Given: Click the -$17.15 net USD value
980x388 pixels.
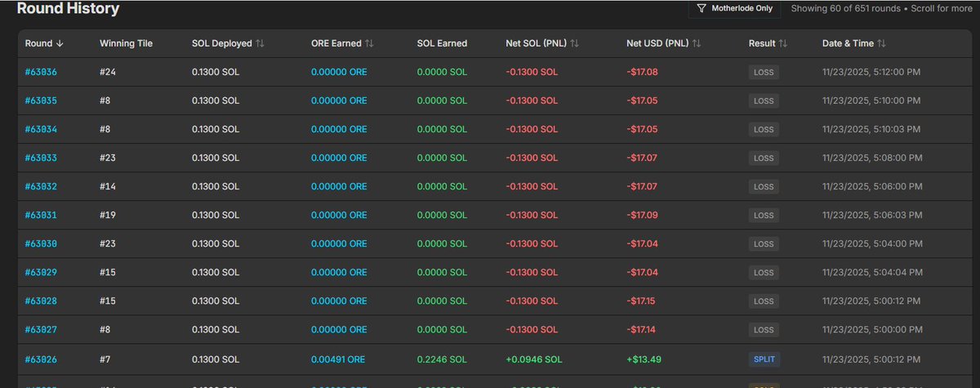Looking at the screenshot, I should [x=642, y=301].
